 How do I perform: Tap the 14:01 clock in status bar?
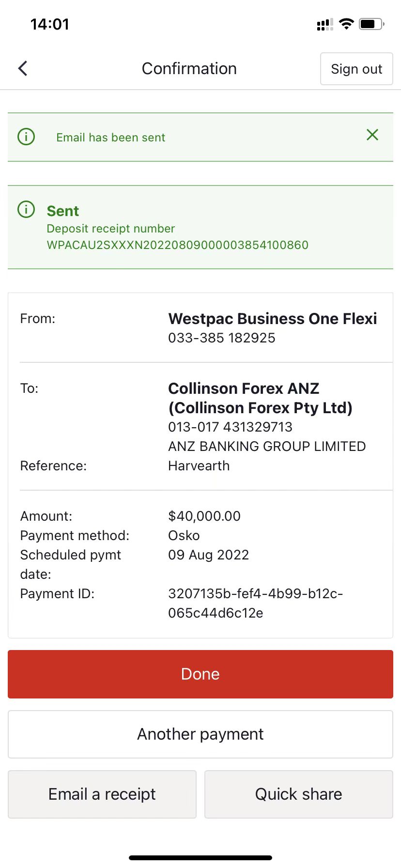[50, 24]
